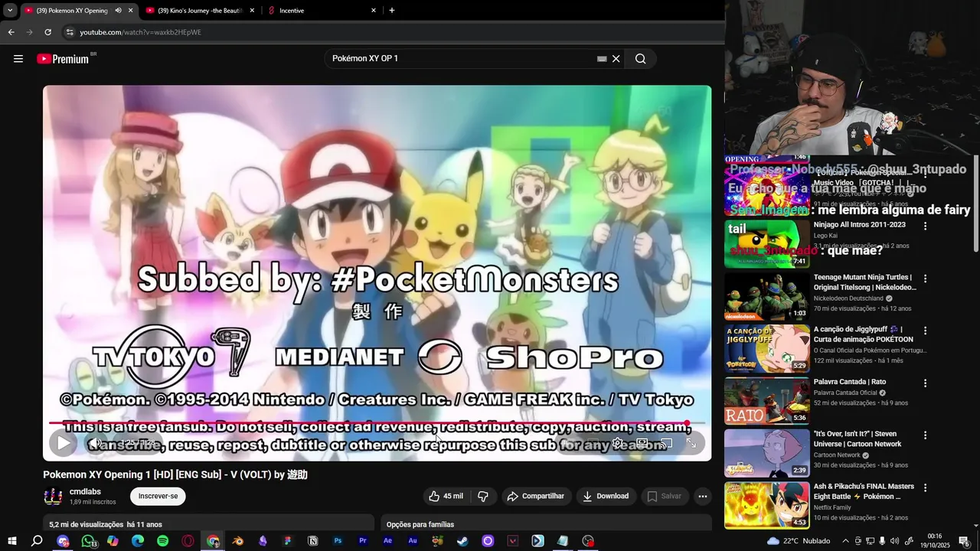Open WhatsApp from the taskbar

tap(88, 541)
